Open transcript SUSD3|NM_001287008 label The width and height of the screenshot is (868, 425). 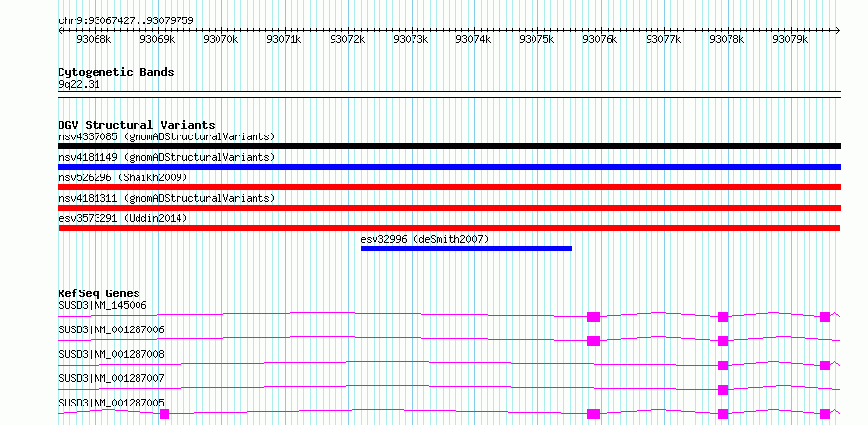[111, 354]
